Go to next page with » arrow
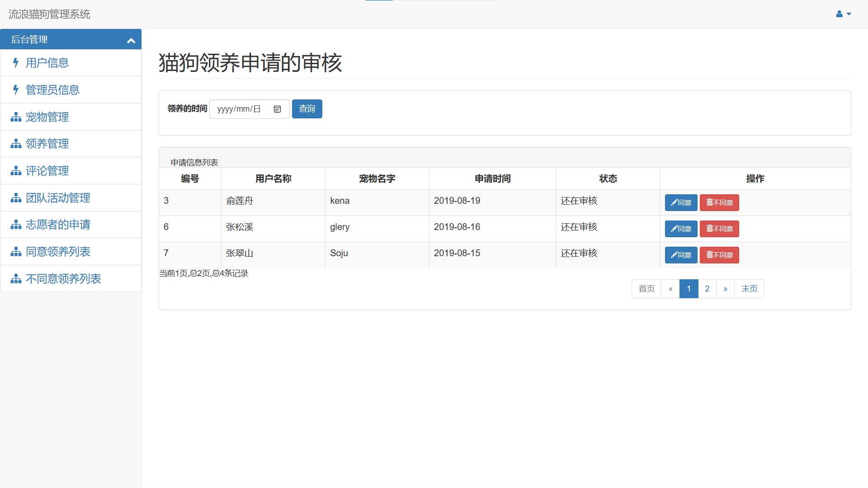The width and height of the screenshot is (868, 488). (x=725, y=289)
